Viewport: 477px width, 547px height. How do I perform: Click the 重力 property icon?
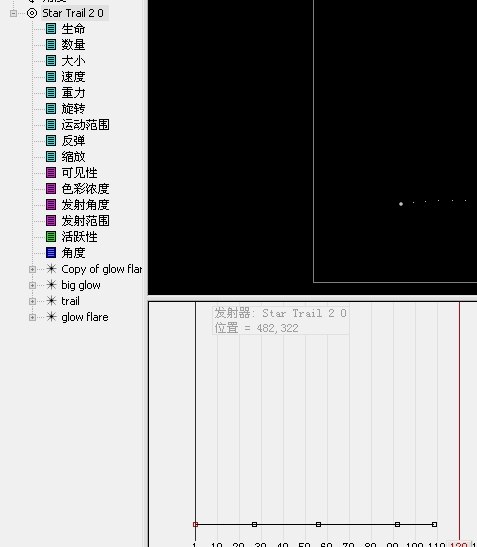[51, 93]
